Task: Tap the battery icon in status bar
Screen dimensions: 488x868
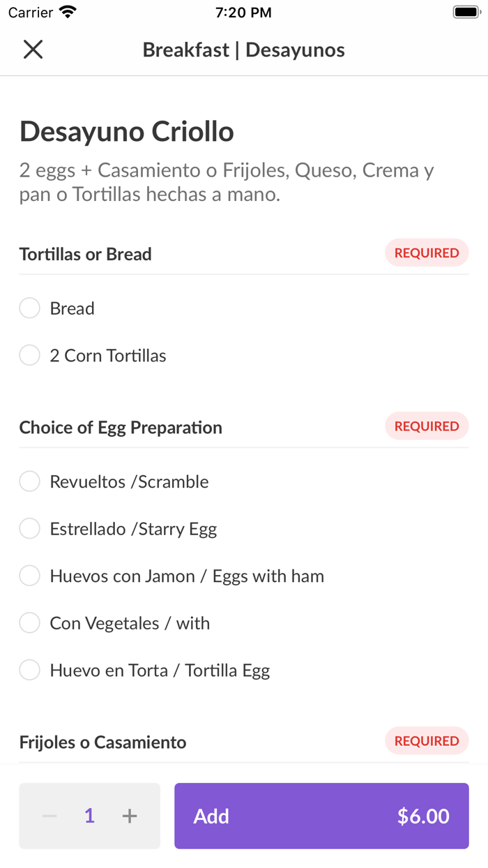Action: tap(465, 13)
